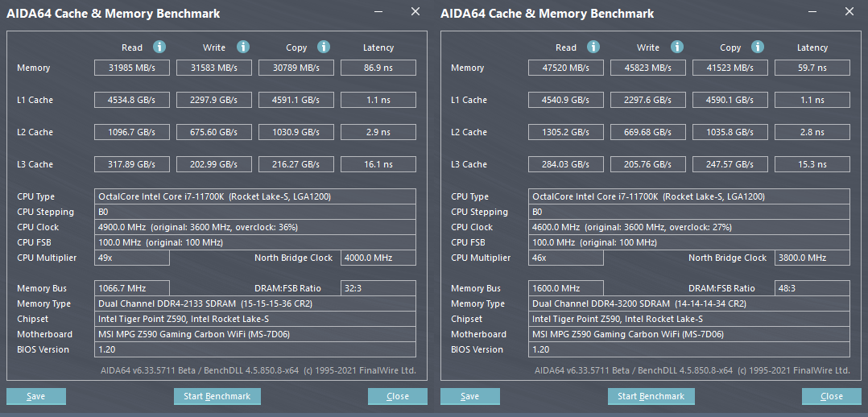Close button at bottom of right window
Image resolution: width=868 pixels, height=417 pixels.
pos(832,396)
